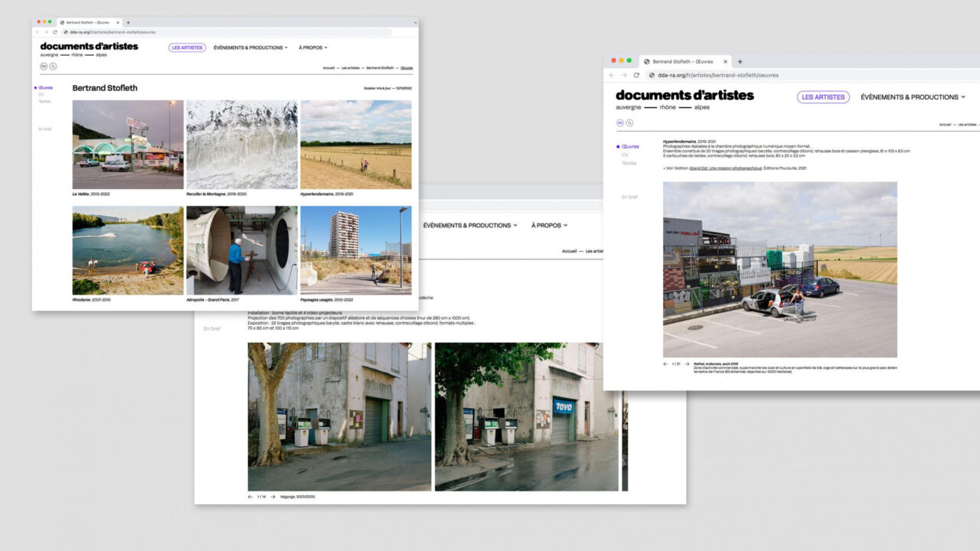Open the tab list chevron in left window
The image size is (980, 551).
(415, 22)
